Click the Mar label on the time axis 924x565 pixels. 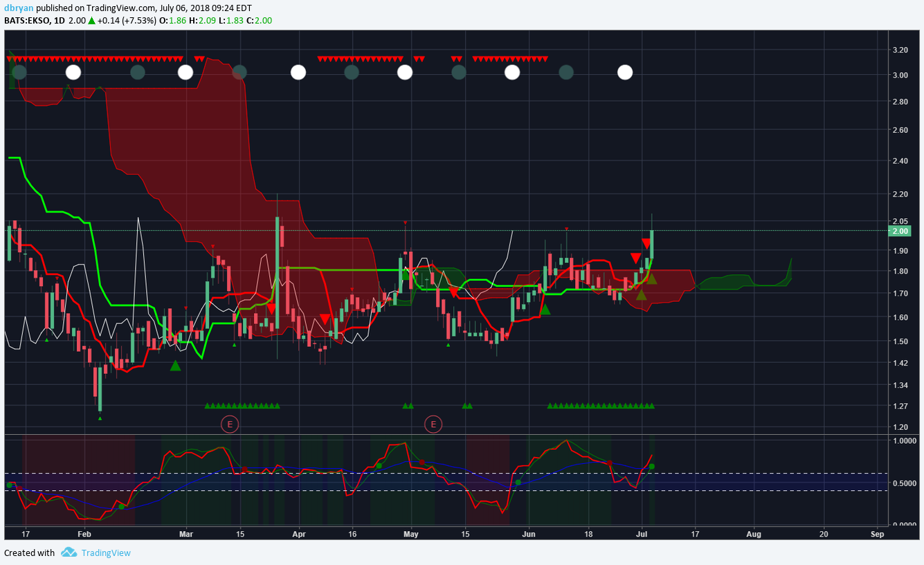pyautogui.click(x=185, y=535)
